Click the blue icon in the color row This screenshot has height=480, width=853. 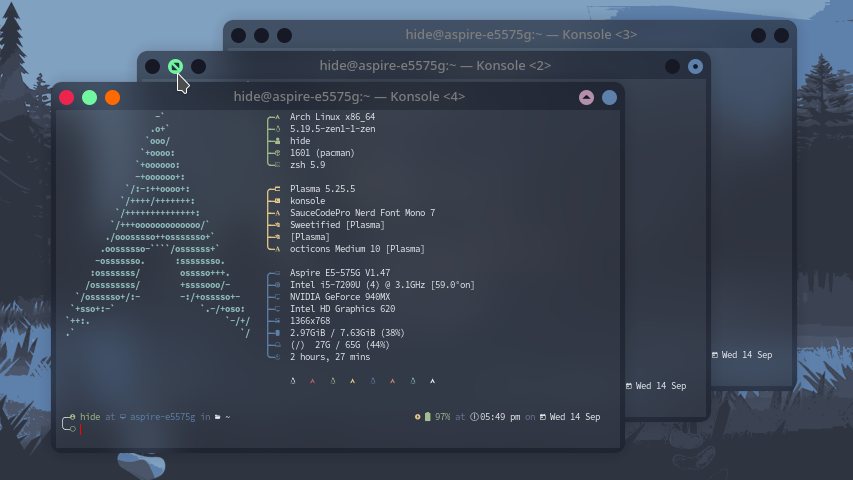pos(373,381)
